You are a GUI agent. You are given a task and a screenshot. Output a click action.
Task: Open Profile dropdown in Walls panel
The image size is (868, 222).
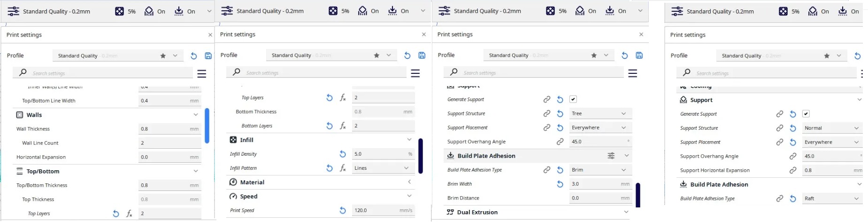click(117, 55)
